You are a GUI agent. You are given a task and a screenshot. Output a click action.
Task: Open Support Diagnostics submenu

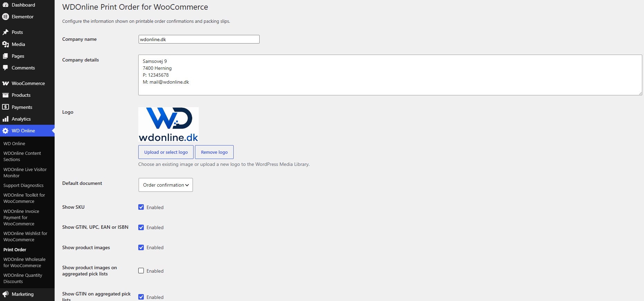[x=24, y=185]
